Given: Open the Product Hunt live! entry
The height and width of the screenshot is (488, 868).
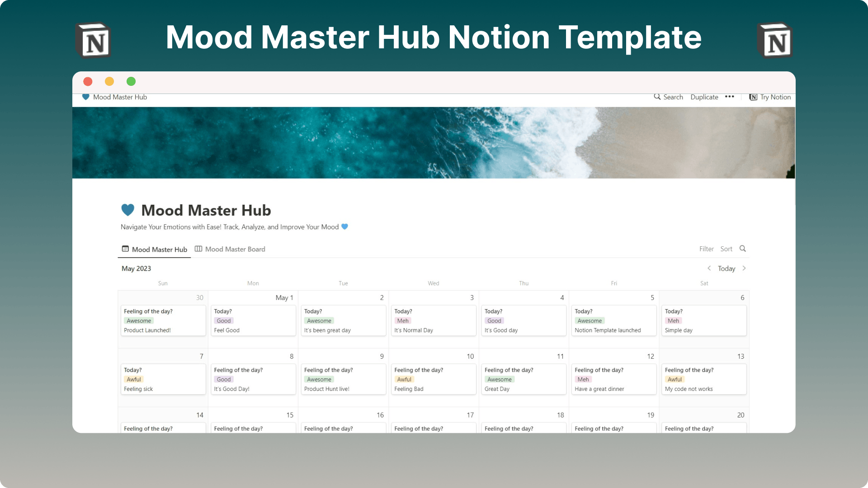Looking at the screenshot, I should 344,380.
